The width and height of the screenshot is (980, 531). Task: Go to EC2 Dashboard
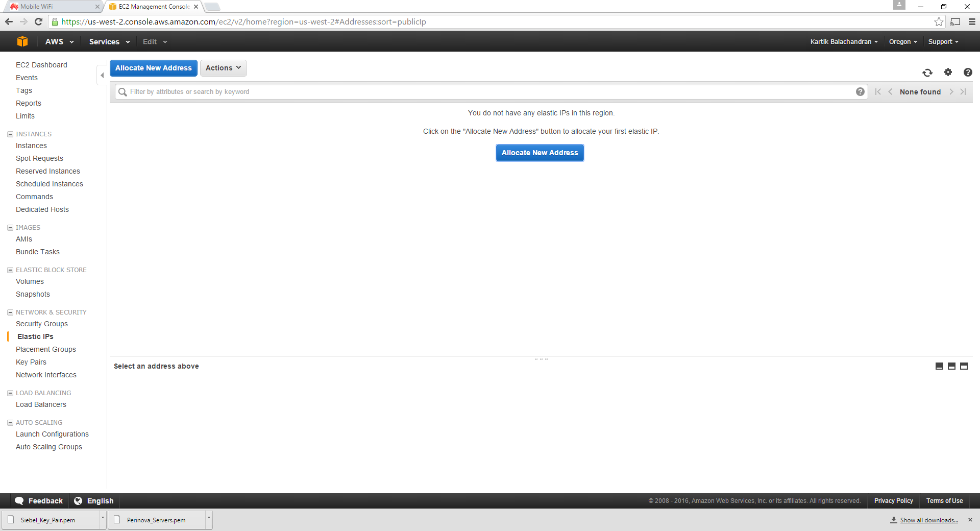coord(41,65)
